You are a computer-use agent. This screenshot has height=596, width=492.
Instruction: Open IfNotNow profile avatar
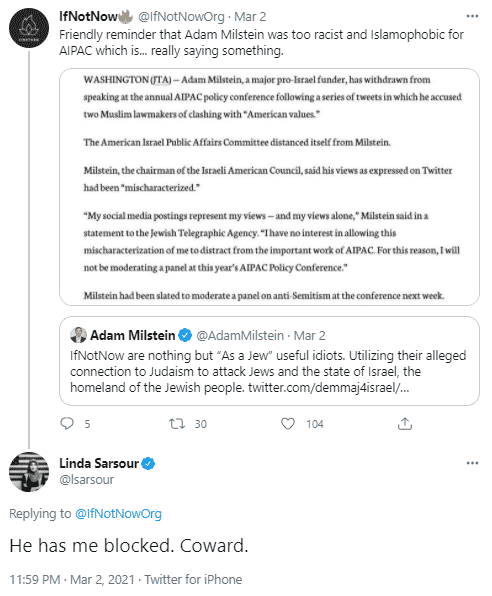pyautogui.click(x=29, y=28)
